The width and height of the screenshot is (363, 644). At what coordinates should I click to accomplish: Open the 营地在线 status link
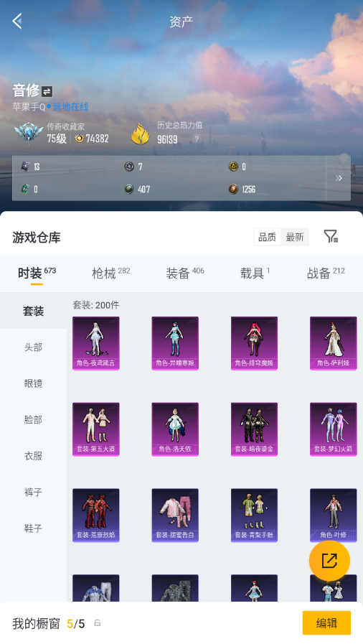click(70, 107)
